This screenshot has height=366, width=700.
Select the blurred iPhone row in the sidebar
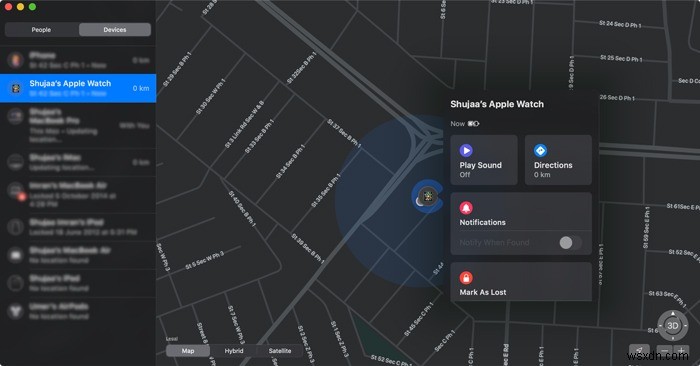(78, 60)
